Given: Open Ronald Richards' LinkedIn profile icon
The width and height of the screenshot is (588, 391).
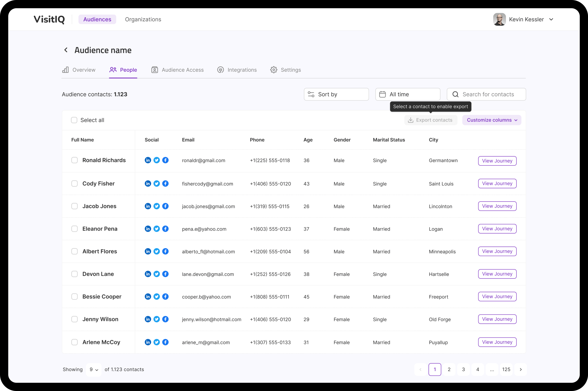Looking at the screenshot, I should point(148,160).
